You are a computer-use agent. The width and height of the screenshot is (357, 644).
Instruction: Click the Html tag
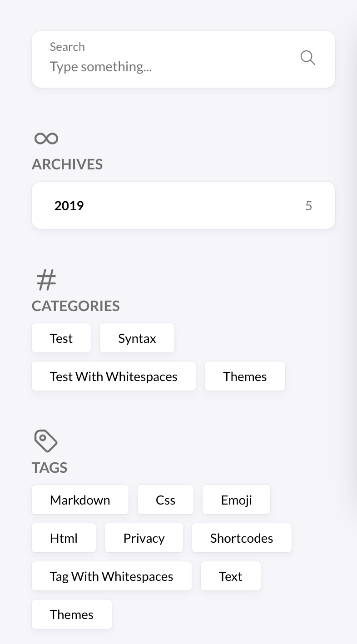64,538
